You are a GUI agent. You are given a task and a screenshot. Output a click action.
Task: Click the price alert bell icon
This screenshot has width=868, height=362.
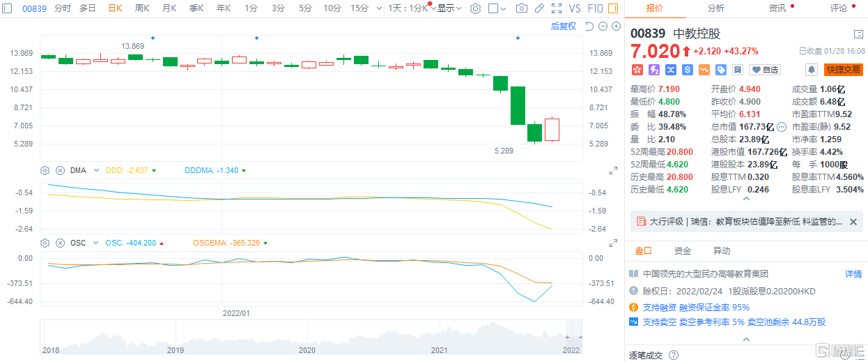point(811,70)
